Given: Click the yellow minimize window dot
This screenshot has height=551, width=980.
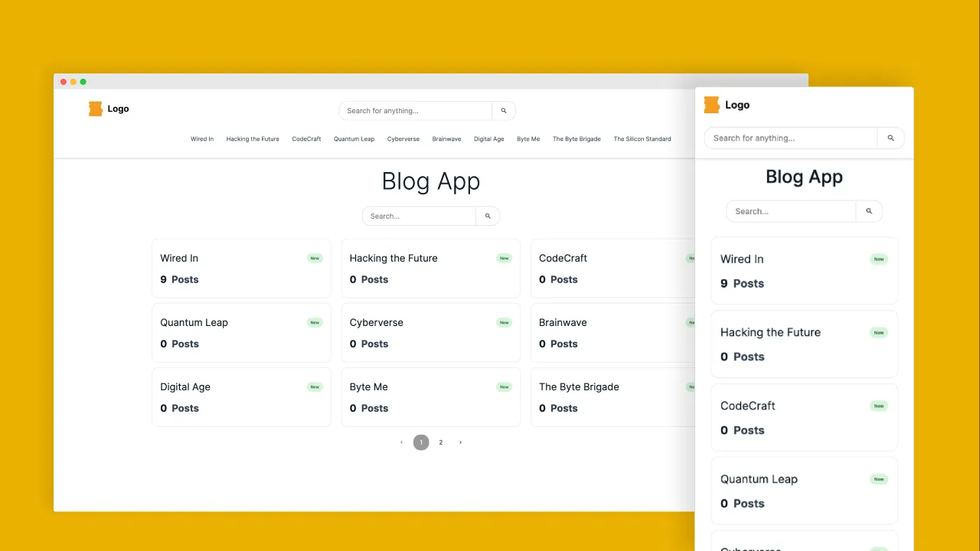Looking at the screenshot, I should click(73, 82).
